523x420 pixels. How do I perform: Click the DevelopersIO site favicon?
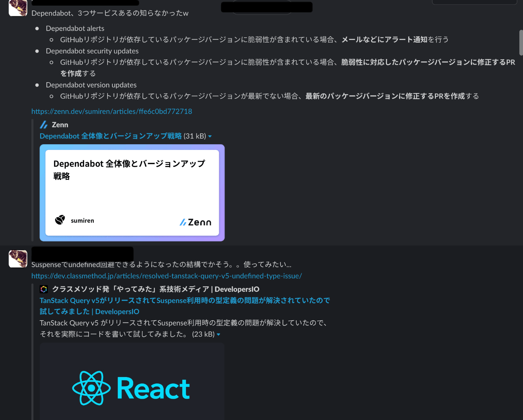[44, 289]
